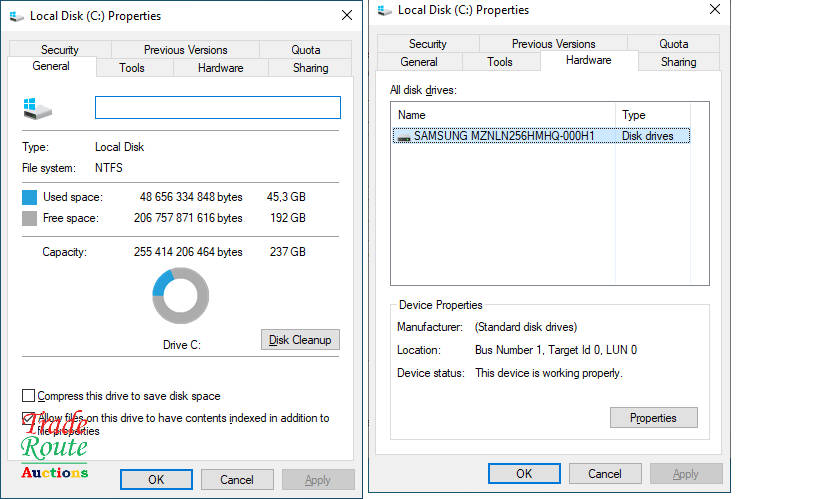Screen dimensions: 819x499
Task: Sort disk drives by the Type column header
Action: 662,115
